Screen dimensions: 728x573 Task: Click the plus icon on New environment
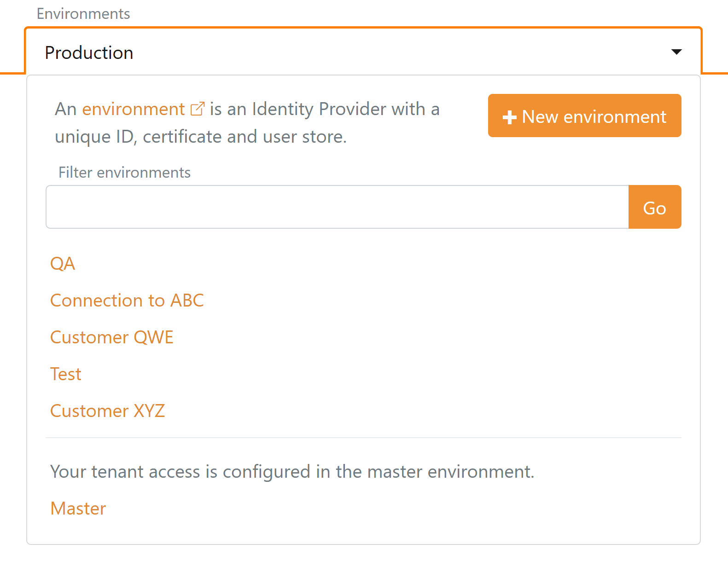509,117
